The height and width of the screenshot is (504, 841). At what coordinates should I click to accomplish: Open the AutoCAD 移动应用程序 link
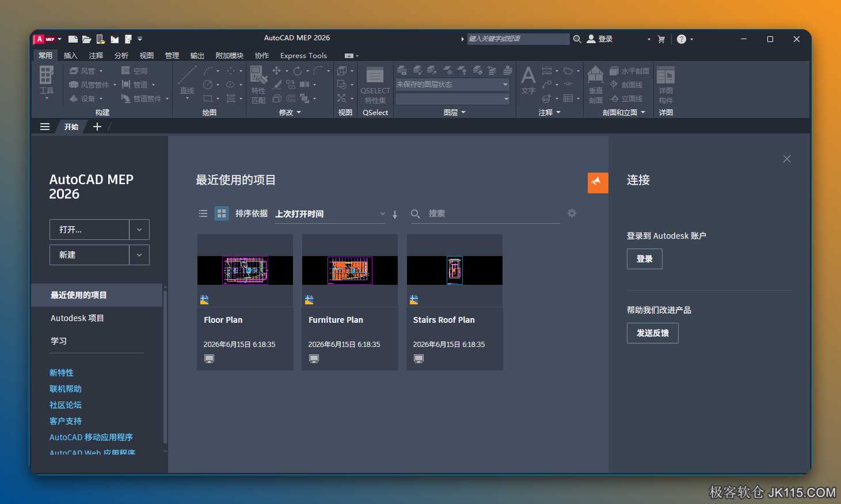(x=91, y=437)
